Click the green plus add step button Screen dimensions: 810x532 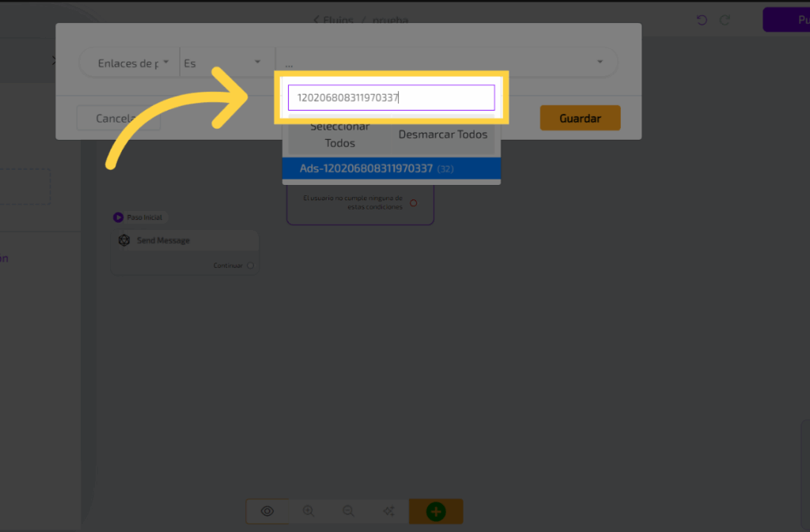(436, 511)
